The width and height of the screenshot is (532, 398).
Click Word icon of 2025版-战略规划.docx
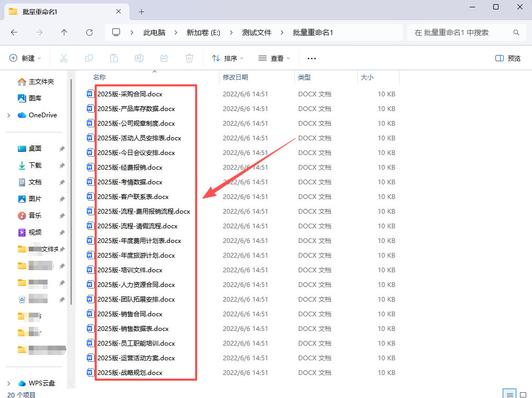pos(90,372)
